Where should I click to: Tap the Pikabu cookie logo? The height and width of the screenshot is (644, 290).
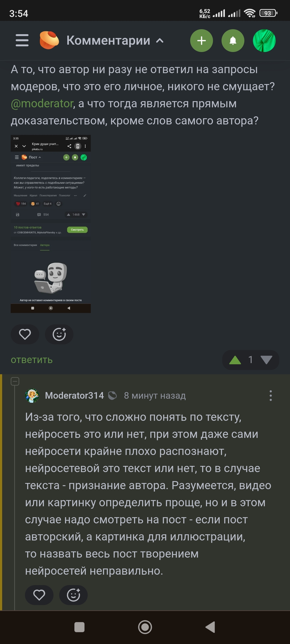point(49,40)
